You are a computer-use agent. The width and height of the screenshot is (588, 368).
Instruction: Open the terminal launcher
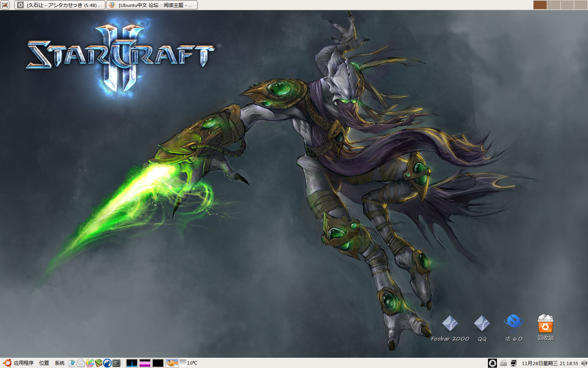click(x=116, y=363)
